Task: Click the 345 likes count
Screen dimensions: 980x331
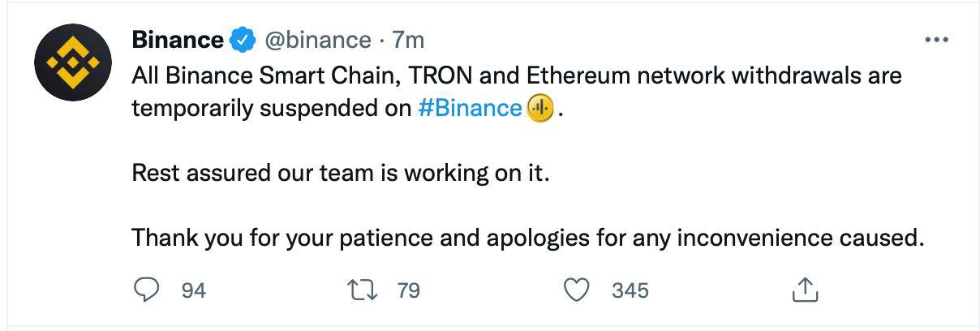Action: coord(630,290)
